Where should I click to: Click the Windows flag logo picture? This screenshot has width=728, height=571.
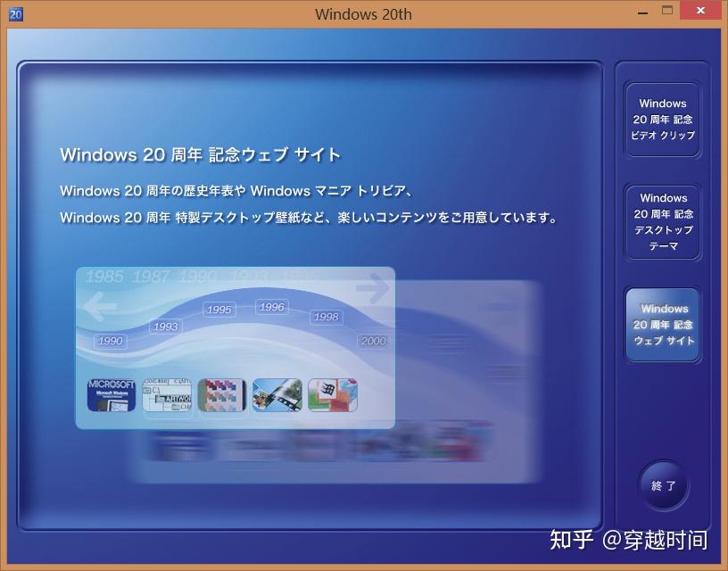[332, 395]
